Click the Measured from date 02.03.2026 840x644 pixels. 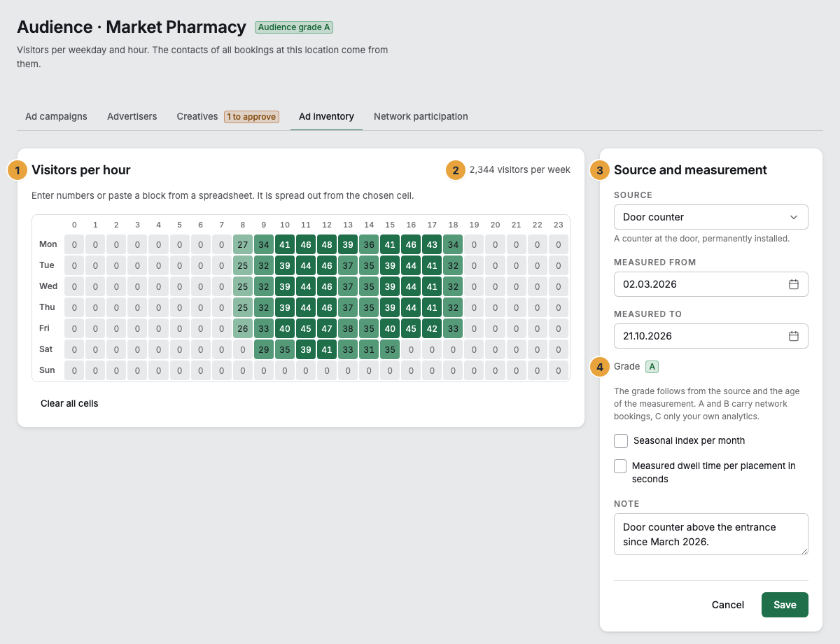(x=711, y=284)
